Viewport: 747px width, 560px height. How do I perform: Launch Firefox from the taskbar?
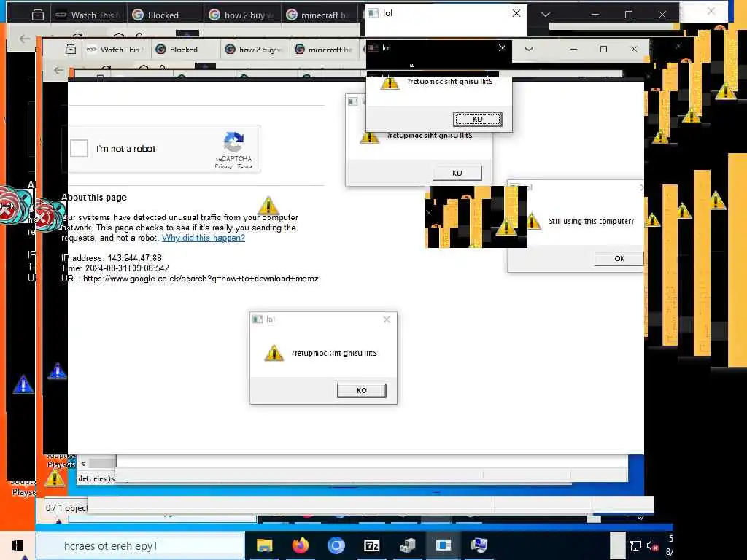pyautogui.click(x=300, y=545)
